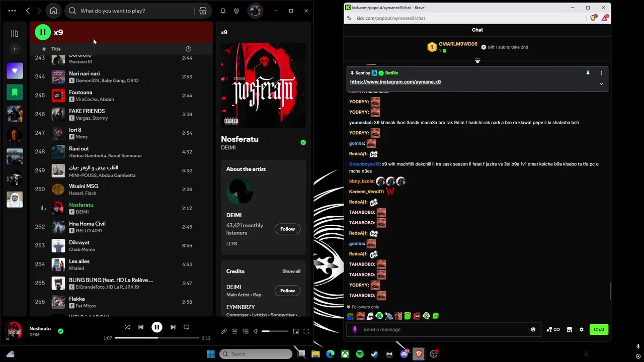Open the three-dot Spotify app menu

[x=12, y=11]
